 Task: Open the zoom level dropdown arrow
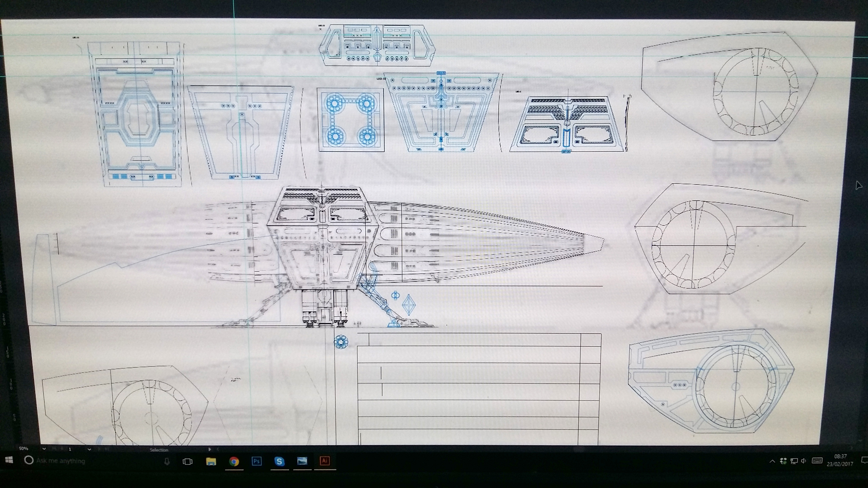pyautogui.click(x=44, y=449)
